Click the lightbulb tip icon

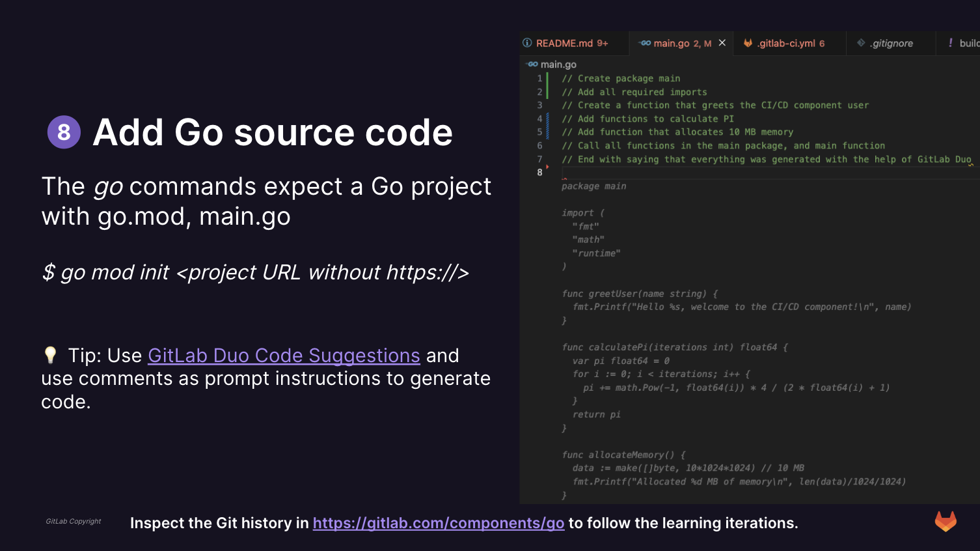[50, 355]
